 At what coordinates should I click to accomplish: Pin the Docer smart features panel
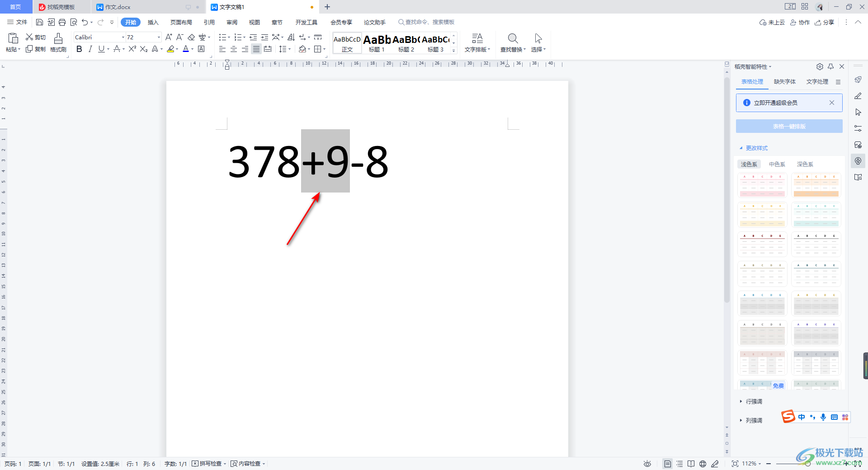[x=831, y=66]
